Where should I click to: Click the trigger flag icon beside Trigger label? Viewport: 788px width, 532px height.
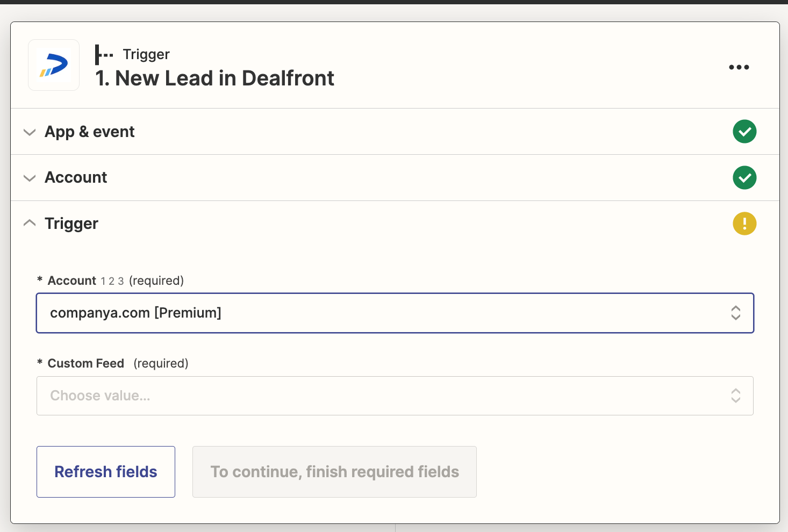104,54
